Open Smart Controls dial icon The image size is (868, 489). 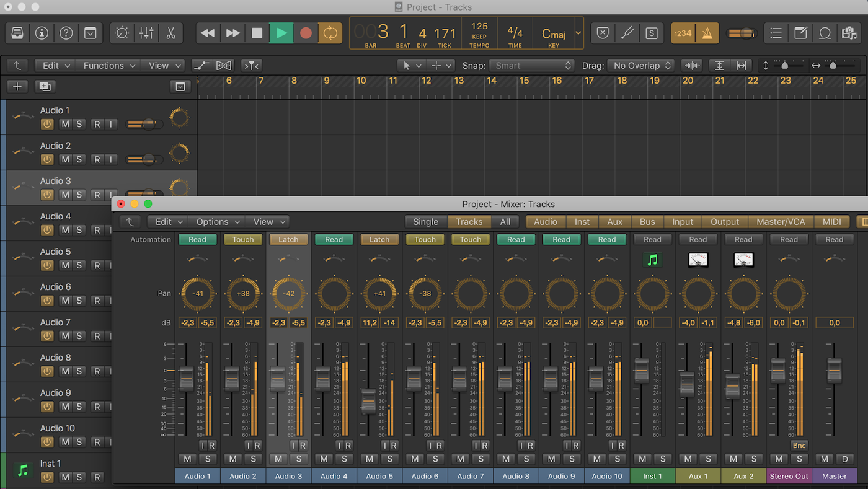tap(122, 33)
